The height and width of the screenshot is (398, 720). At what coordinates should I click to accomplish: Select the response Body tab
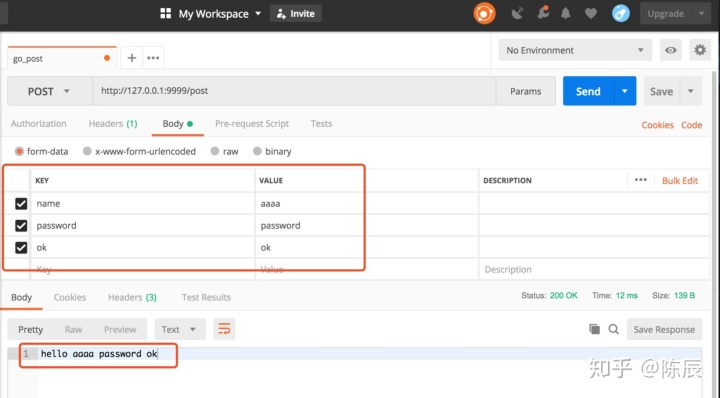coord(21,297)
